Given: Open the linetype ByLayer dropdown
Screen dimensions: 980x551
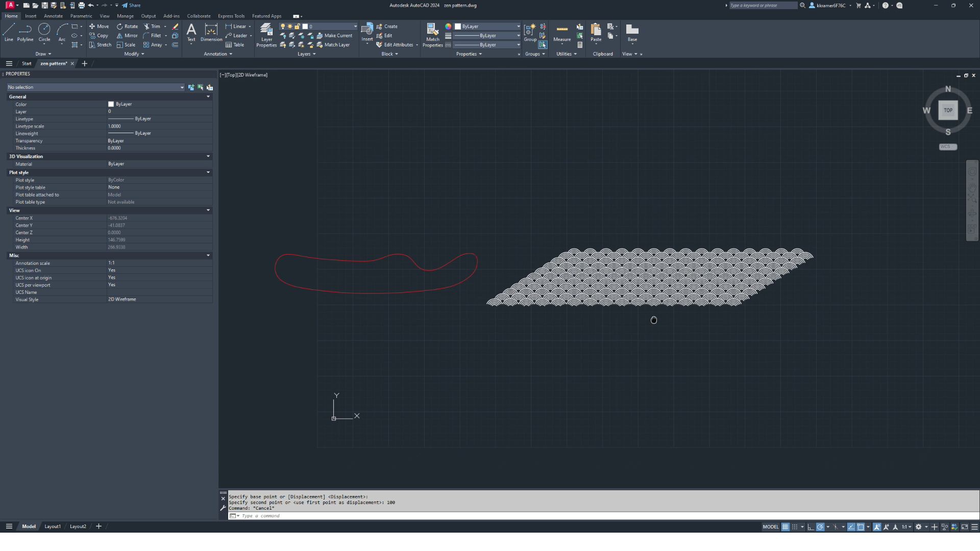Looking at the screenshot, I should 487,45.
